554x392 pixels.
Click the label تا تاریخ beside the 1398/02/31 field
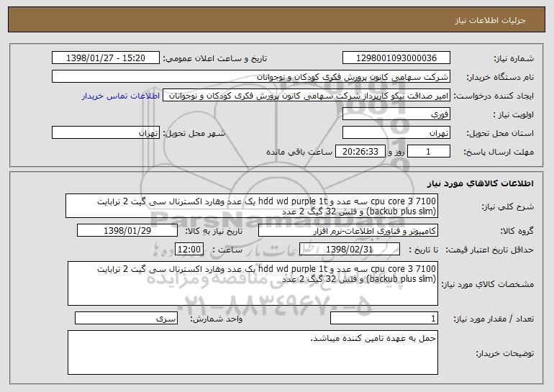coord(423,250)
